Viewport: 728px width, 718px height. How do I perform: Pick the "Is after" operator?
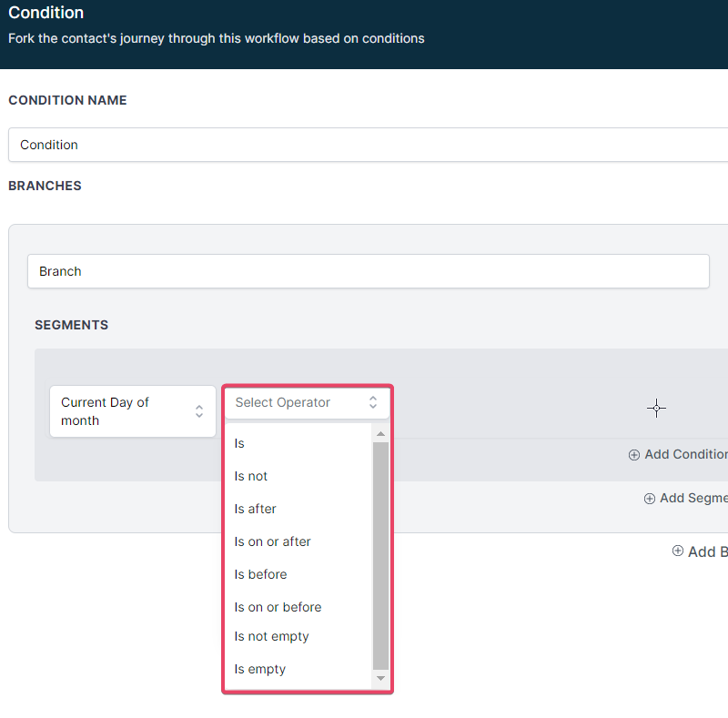click(x=256, y=509)
